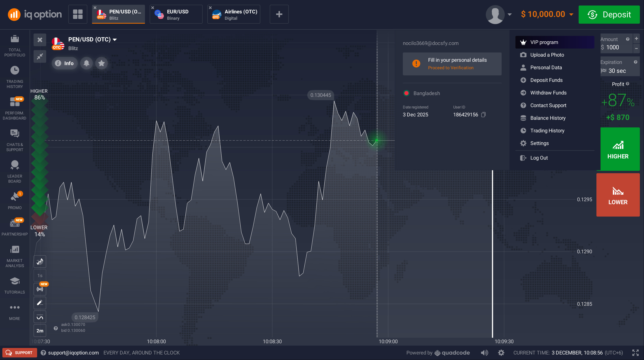Click the drawing pencil tool icon

click(40, 303)
